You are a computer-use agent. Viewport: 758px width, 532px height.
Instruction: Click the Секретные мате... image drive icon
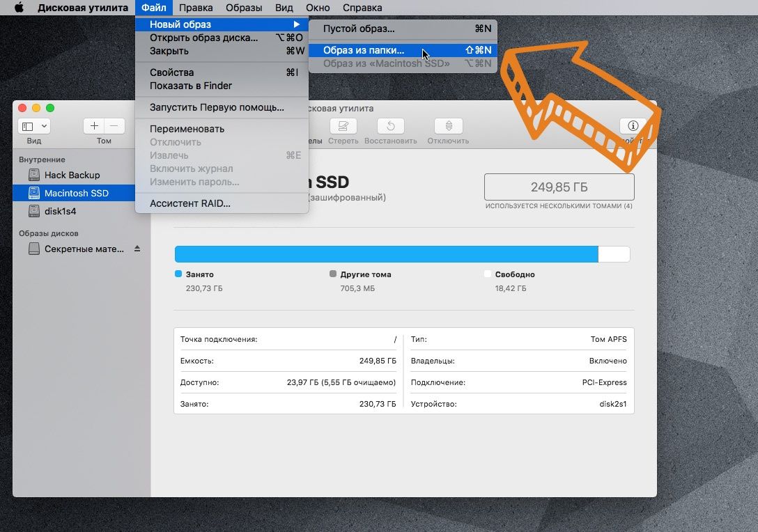34,249
